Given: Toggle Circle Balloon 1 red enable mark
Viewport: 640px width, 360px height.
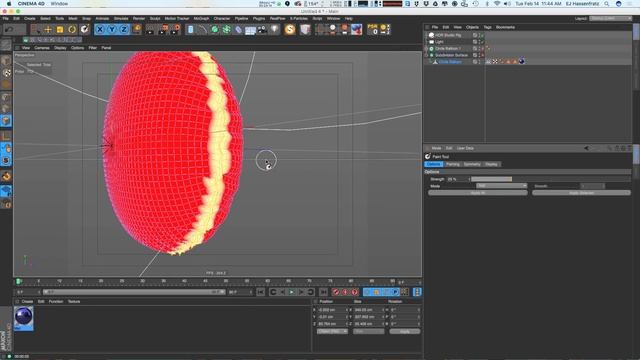Looking at the screenshot, I should (x=482, y=49).
